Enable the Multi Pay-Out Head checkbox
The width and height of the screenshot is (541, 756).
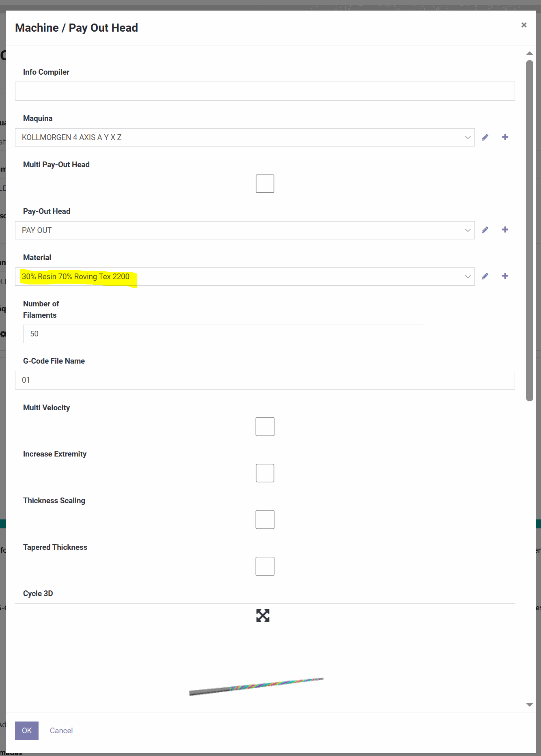(265, 184)
